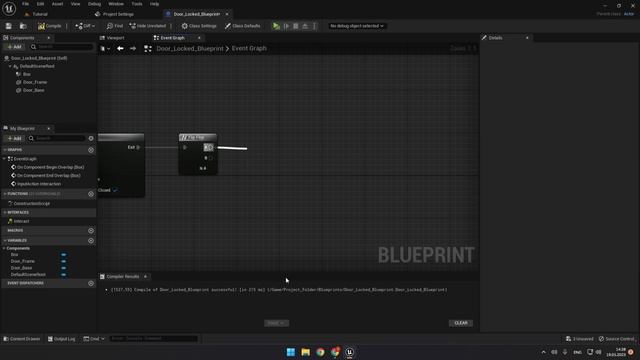Click the Flip Flop node's A output pin

[x=211, y=147]
